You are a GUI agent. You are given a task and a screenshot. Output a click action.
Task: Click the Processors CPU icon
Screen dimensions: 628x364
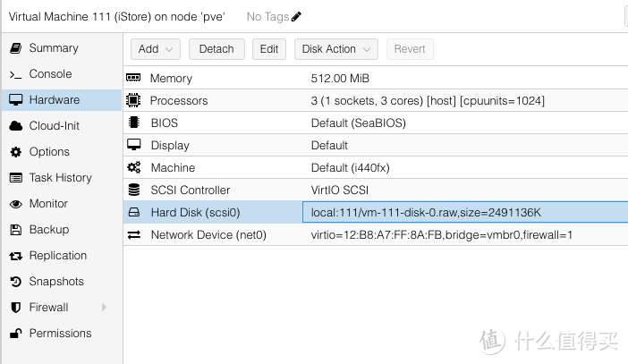coord(134,101)
